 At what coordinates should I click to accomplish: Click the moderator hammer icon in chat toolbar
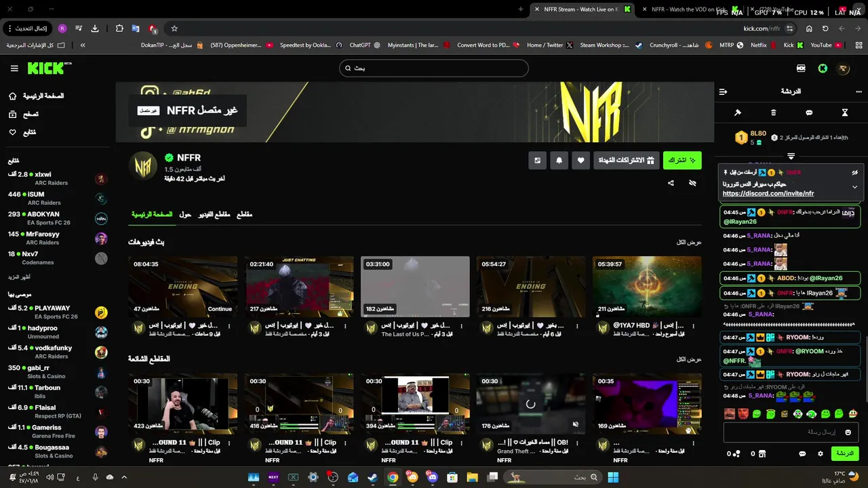click(738, 113)
